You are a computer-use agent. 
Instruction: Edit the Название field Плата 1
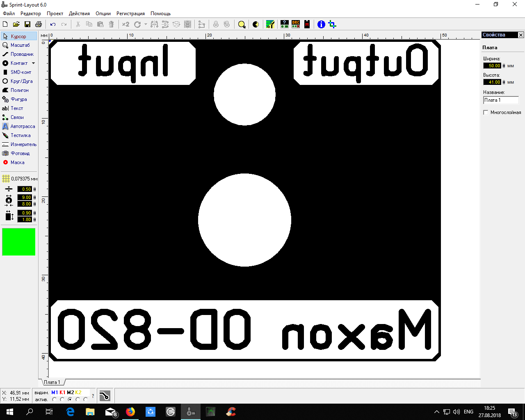pyautogui.click(x=501, y=100)
